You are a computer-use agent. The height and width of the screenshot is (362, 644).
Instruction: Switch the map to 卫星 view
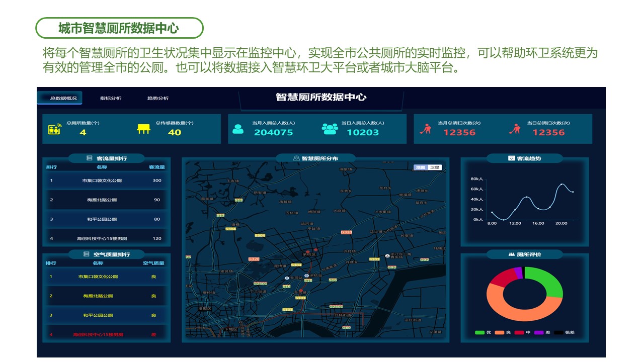435,167
